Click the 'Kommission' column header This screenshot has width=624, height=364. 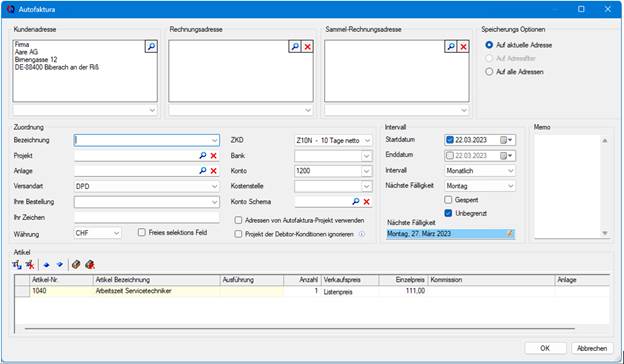click(491, 280)
